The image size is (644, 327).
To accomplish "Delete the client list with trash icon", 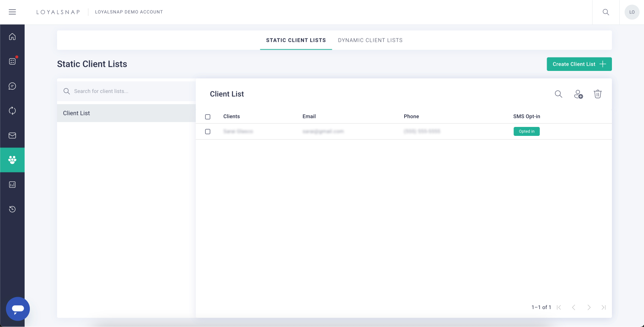I will 598,94.
